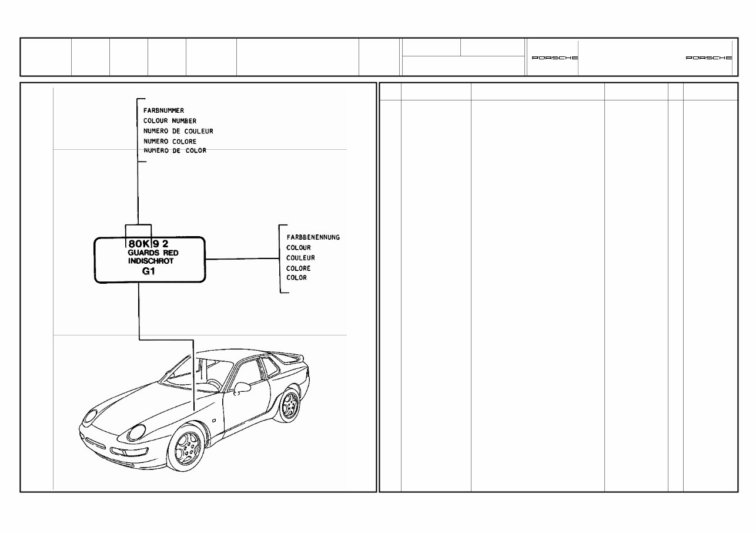Click the right PORSCHE wordmark in the header
Viewport: 756px width, 534px height.
[709, 58]
